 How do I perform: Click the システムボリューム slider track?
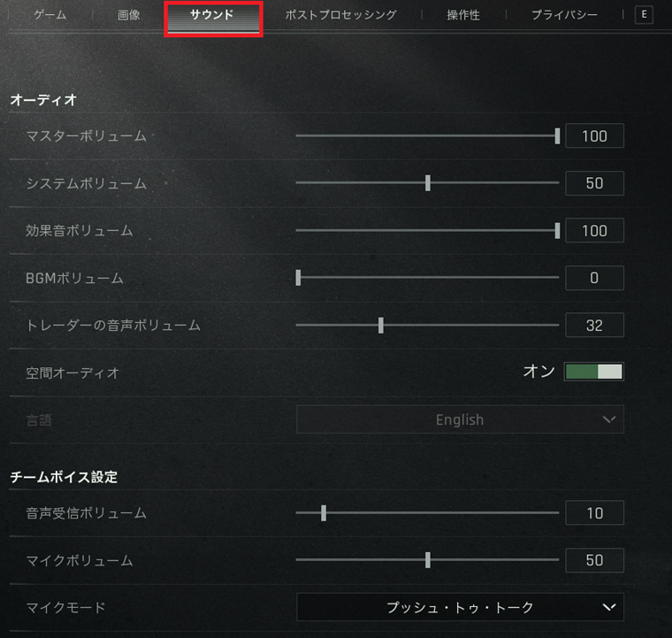[x=427, y=183]
